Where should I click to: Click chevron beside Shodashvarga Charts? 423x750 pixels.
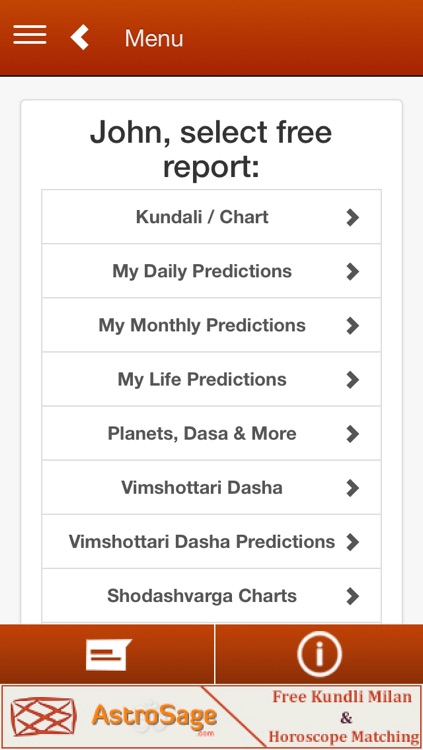(353, 596)
